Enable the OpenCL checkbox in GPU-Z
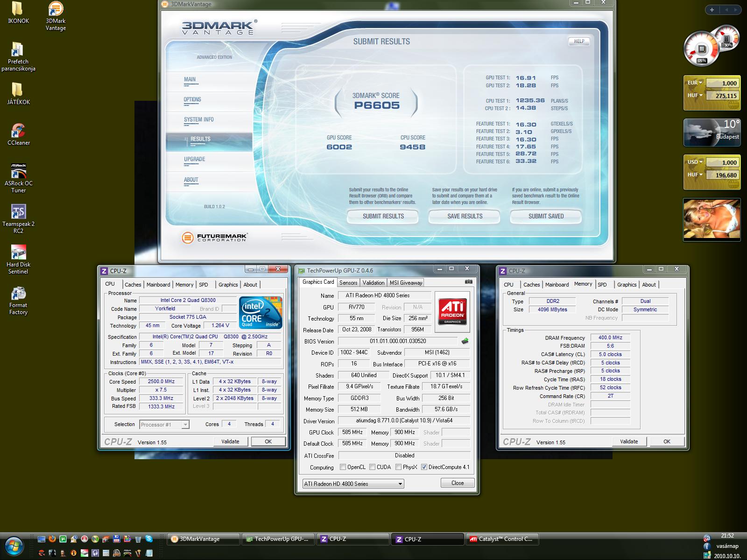This screenshot has height=560, width=747. [x=343, y=467]
